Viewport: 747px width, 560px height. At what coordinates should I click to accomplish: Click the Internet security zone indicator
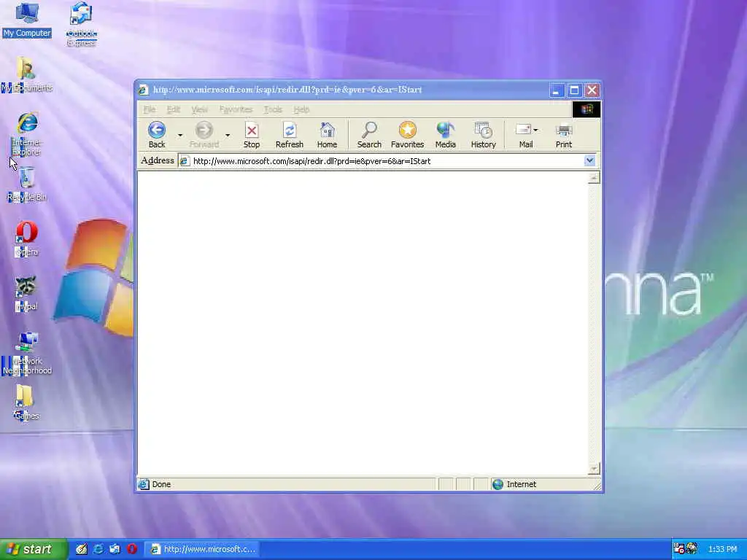tap(514, 484)
